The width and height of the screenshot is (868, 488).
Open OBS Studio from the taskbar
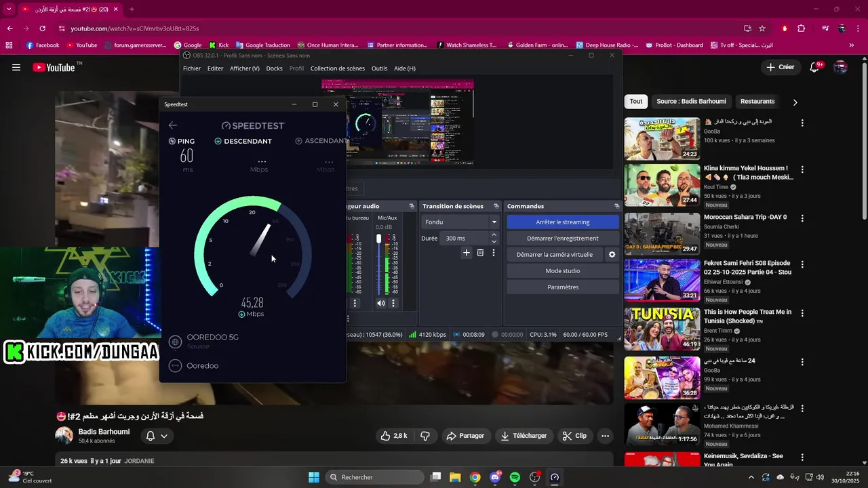(535, 477)
